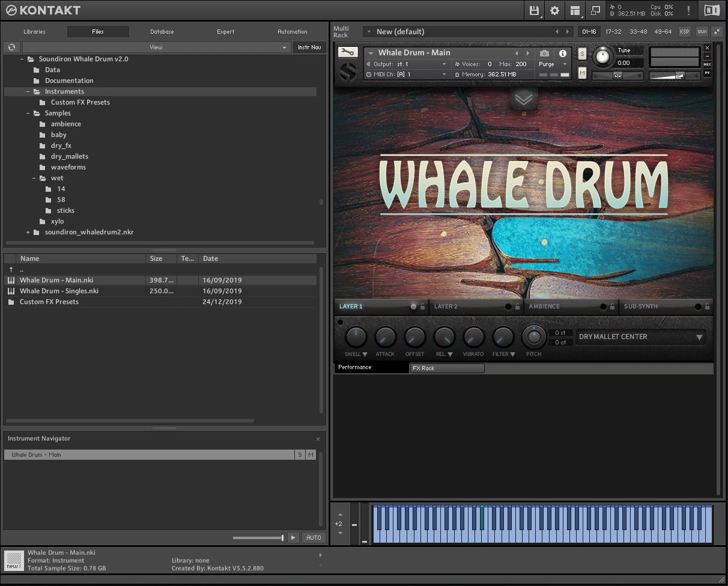This screenshot has height=586, width=728.
Task: Click the save disk icon in header
Action: click(533, 10)
